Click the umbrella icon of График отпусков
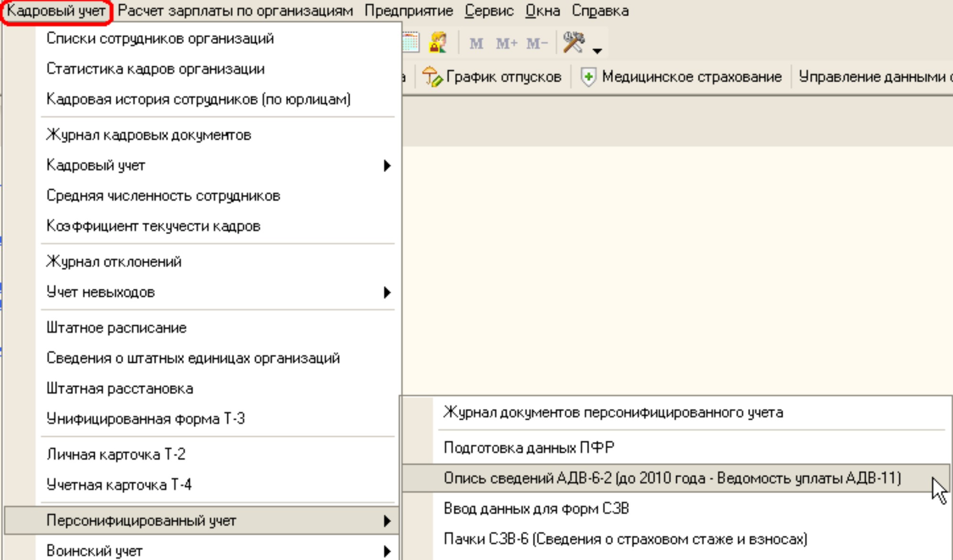This screenshot has height=560, width=953. click(432, 77)
